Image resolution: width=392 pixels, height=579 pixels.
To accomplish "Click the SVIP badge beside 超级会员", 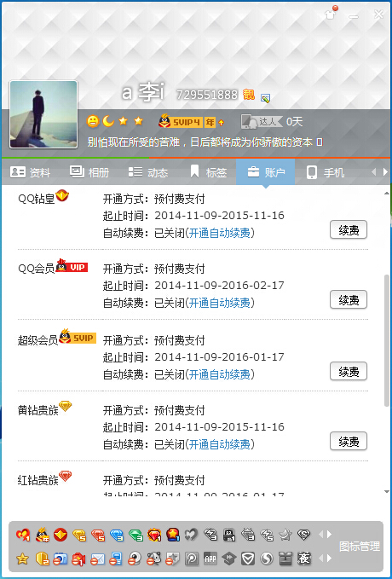I will [78, 337].
